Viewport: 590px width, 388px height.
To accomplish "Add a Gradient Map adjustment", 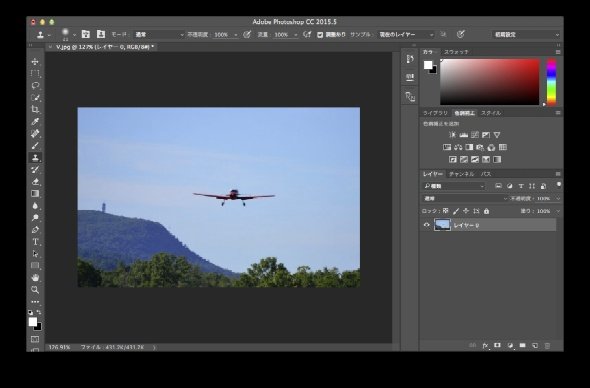I will point(497,160).
